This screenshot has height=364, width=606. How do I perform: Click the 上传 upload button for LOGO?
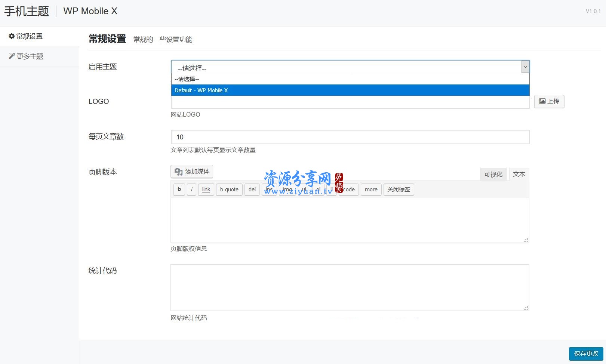pos(549,101)
